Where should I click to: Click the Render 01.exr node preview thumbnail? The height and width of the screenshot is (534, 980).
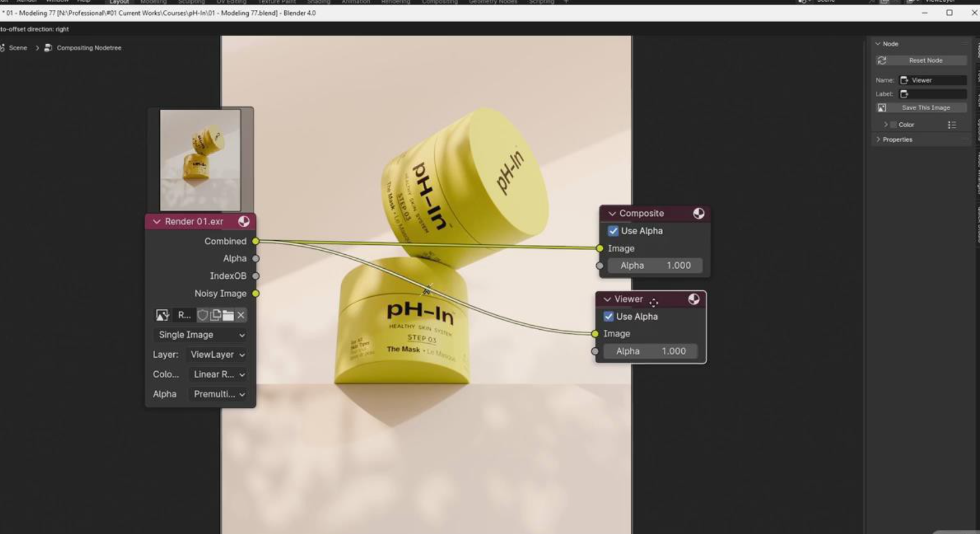[200, 160]
